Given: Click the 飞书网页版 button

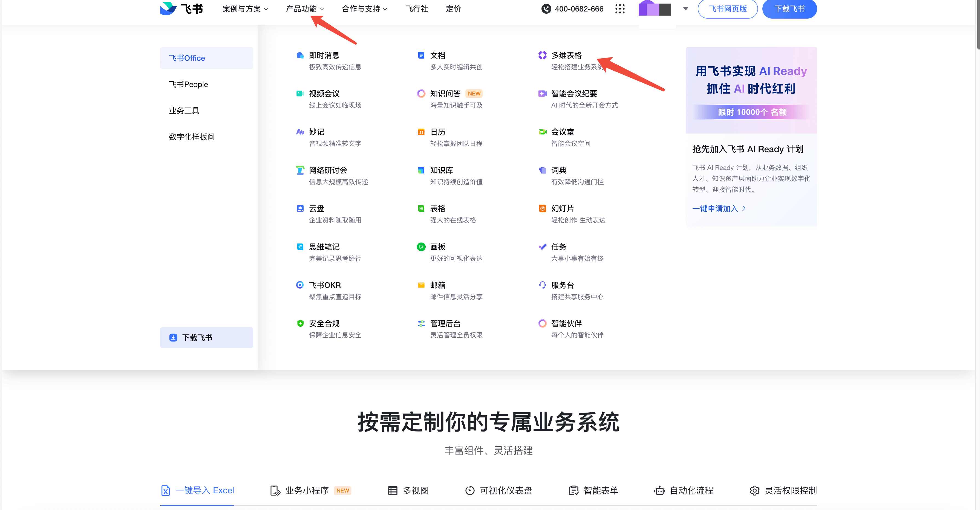Looking at the screenshot, I should point(727,9).
